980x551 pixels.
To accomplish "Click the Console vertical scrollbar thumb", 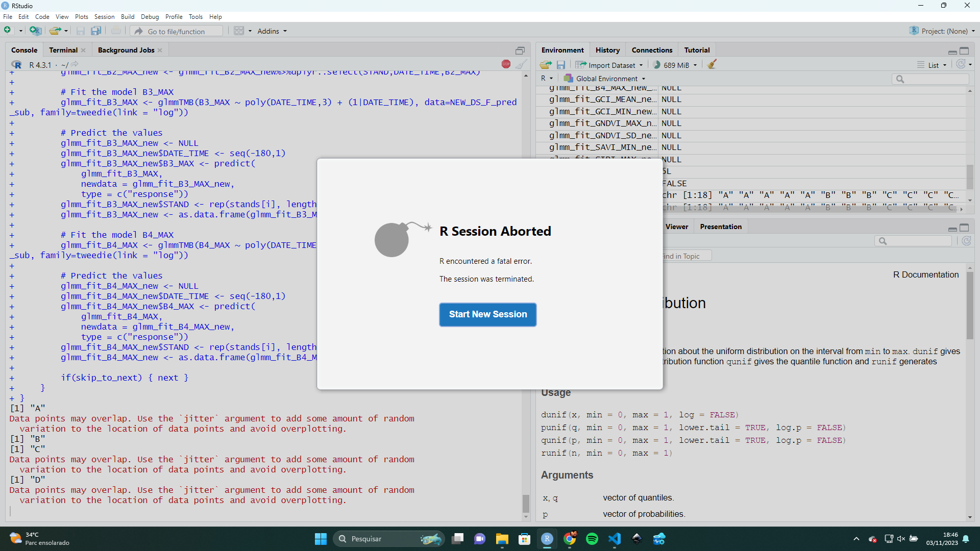I will click(526, 504).
